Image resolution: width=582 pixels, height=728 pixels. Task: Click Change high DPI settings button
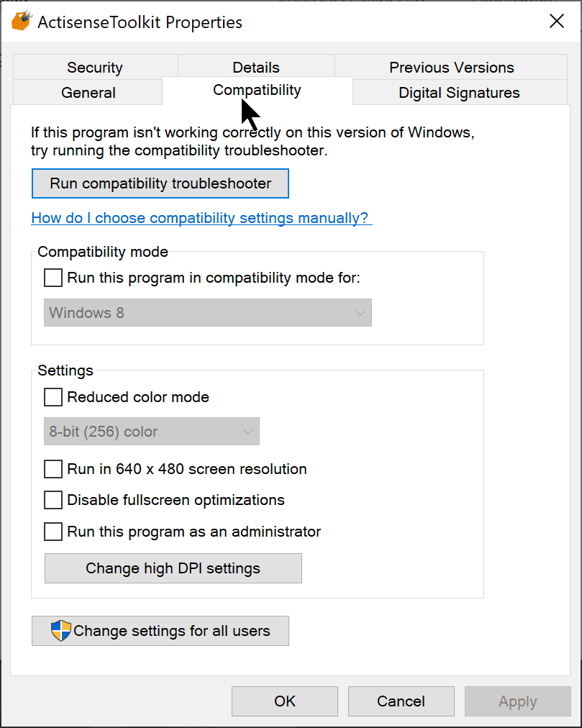[173, 568]
